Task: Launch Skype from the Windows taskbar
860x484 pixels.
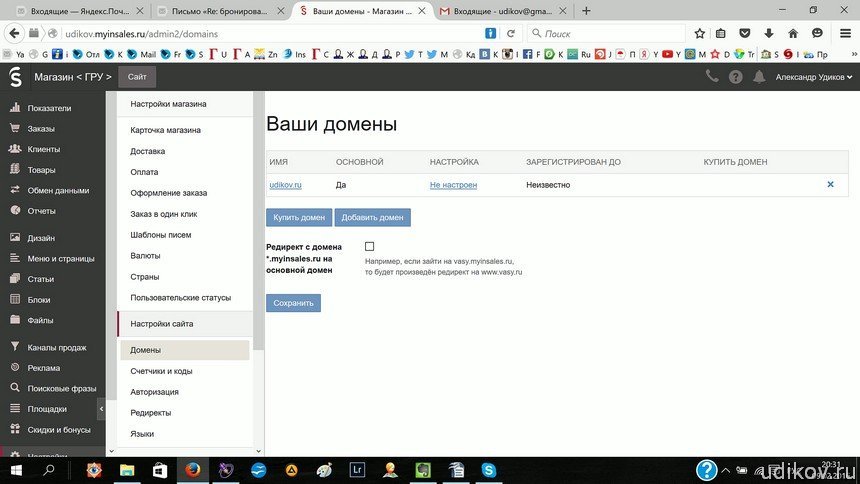Action: click(x=488, y=469)
